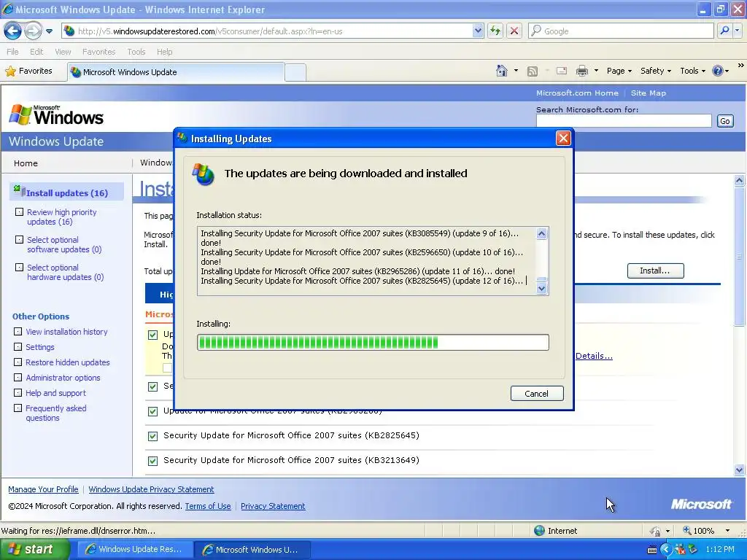Open the Details... link

coord(594,356)
